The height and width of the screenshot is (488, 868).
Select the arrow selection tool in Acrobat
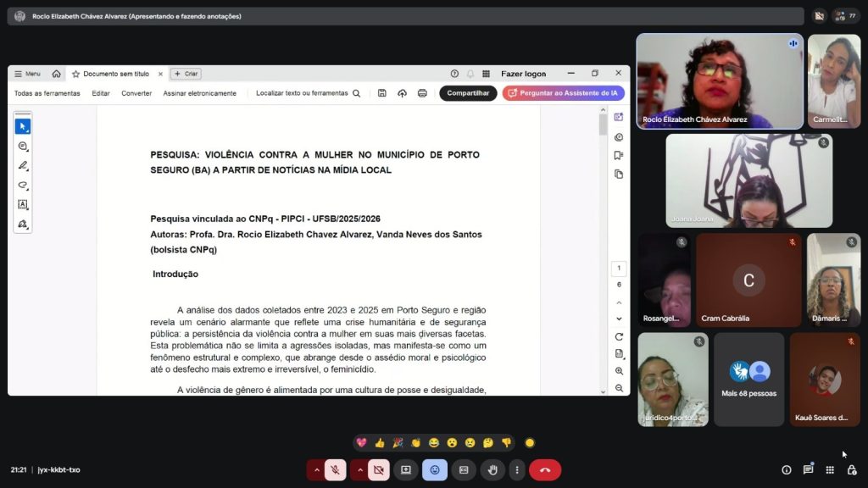(x=23, y=126)
